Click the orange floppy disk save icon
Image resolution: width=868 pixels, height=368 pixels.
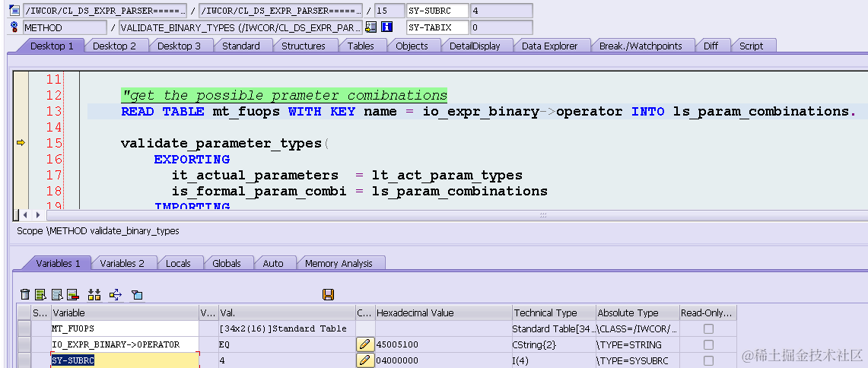coord(329,294)
